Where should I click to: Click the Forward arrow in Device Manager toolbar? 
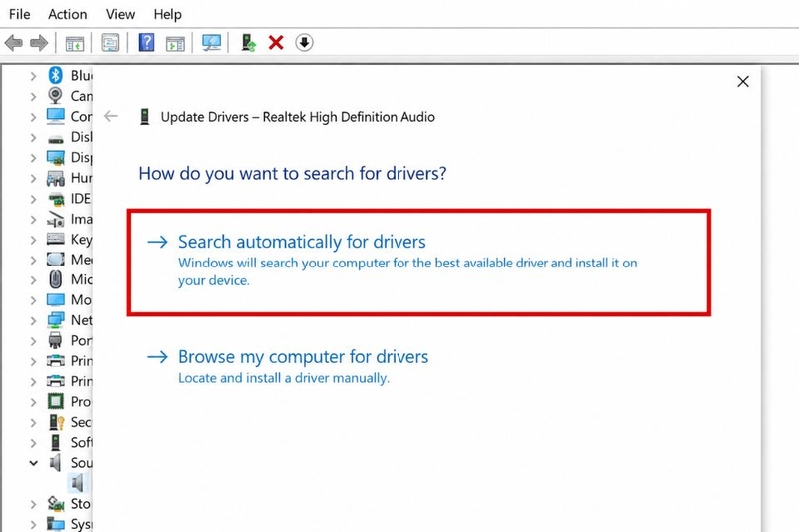coord(39,43)
